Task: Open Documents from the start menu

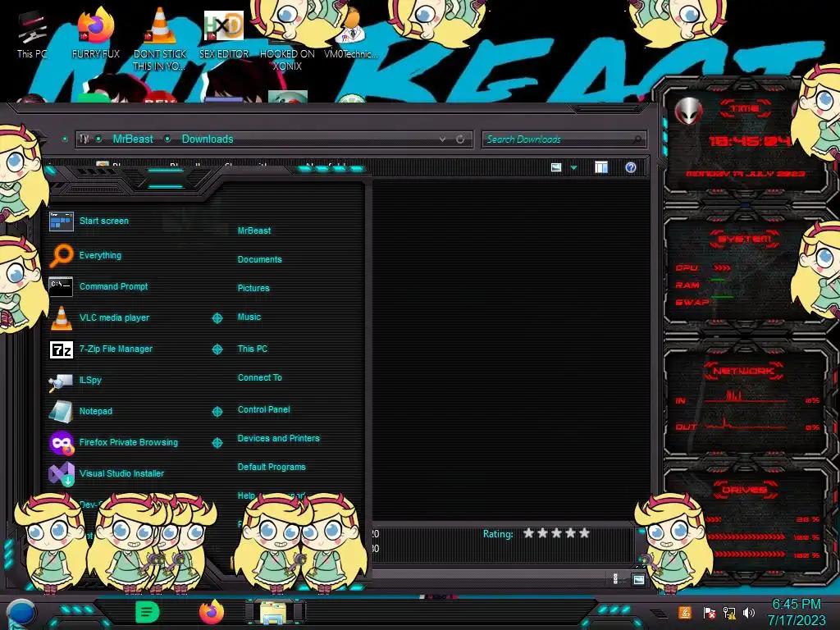Action: [259, 259]
